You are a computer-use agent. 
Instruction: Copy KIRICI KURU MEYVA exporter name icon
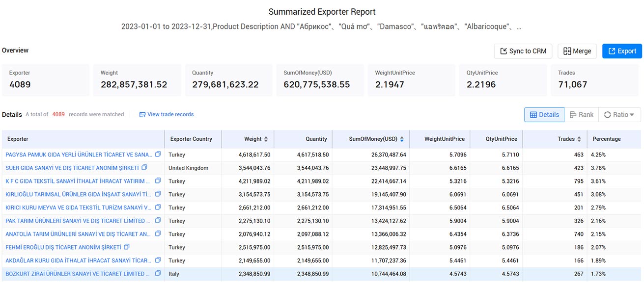coord(158,207)
